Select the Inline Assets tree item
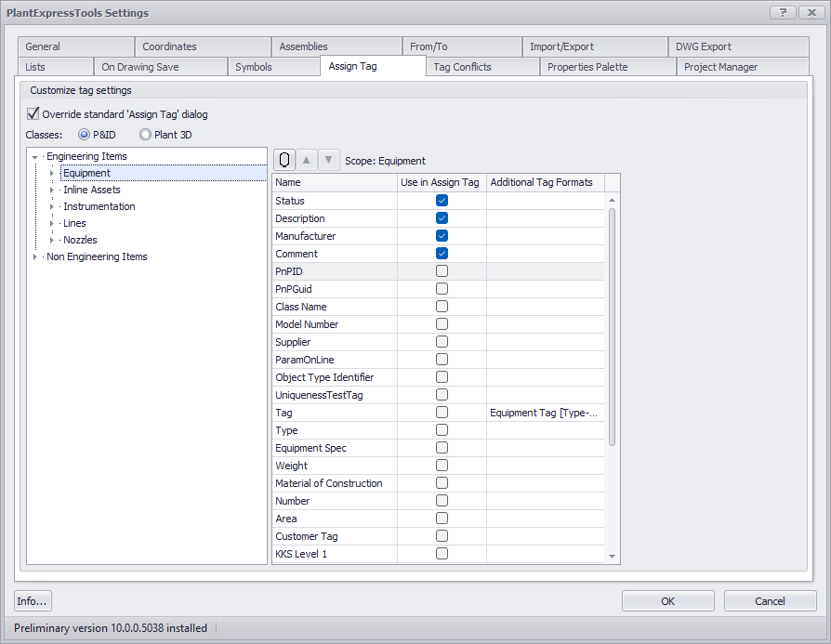Viewport: 831px width, 644px height. [x=92, y=190]
